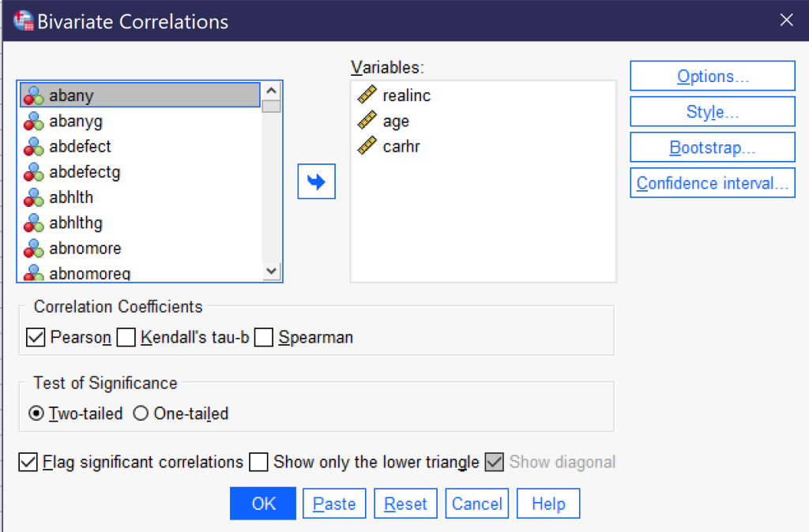The image size is (809, 532).
Task: Click the Show diagonal checkbox
Action: 495,462
